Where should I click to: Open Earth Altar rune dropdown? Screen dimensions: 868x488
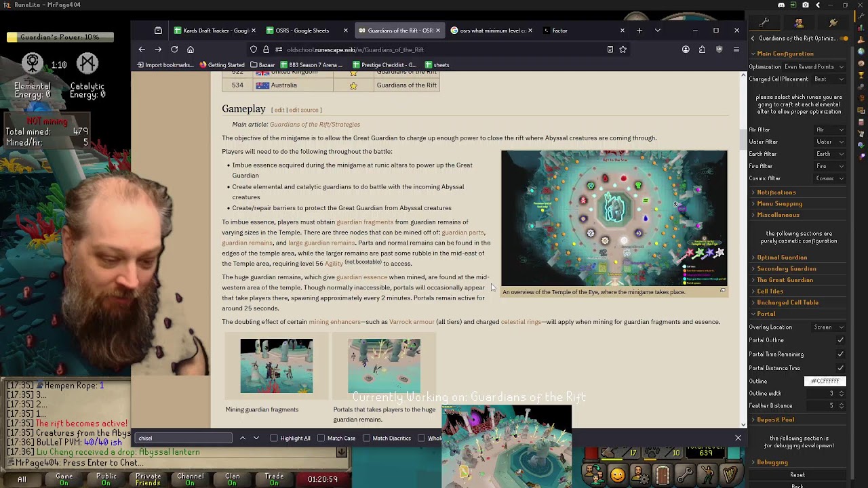point(830,154)
